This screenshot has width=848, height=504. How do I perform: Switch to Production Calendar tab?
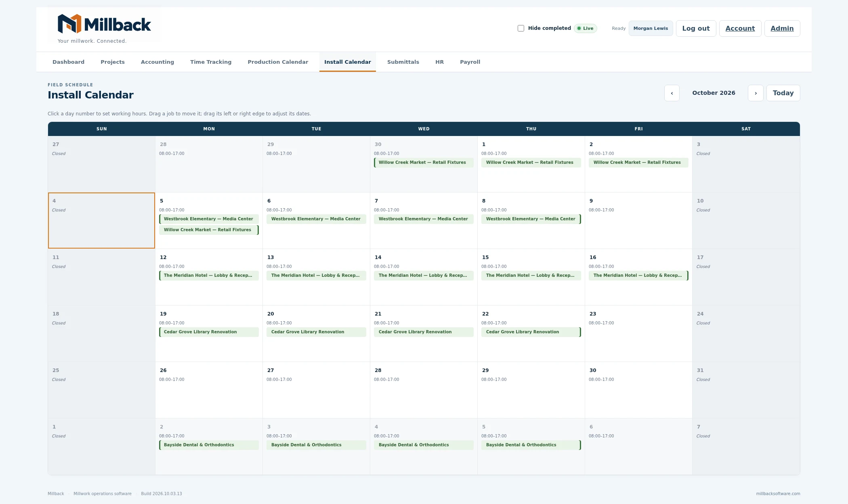tap(278, 62)
